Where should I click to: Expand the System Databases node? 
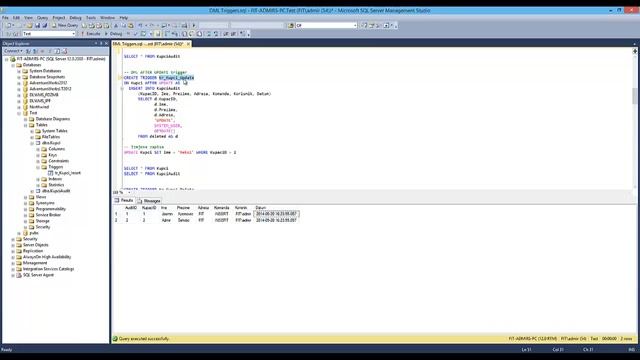pos(19,71)
